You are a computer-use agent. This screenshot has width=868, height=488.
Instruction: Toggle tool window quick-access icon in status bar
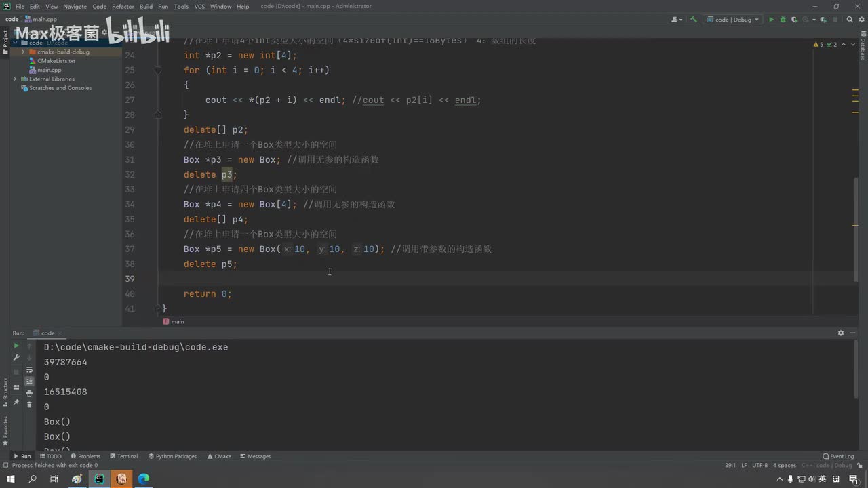pyautogui.click(x=5, y=466)
